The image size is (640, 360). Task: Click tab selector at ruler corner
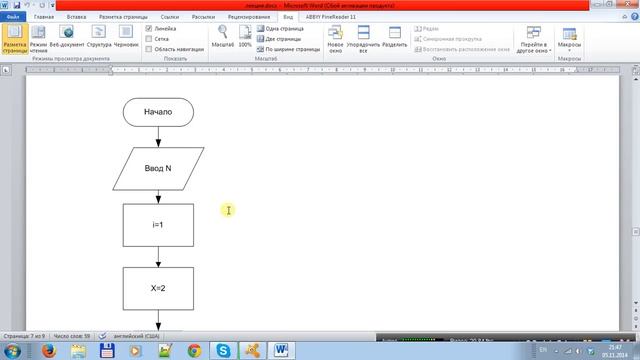click(6, 70)
